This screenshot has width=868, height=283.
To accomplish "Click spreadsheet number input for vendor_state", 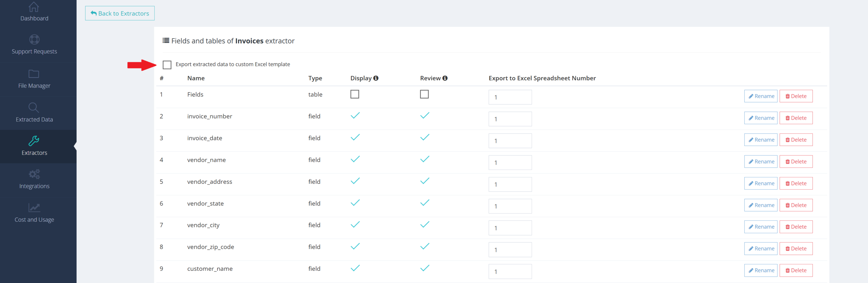I will click(x=510, y=206).
